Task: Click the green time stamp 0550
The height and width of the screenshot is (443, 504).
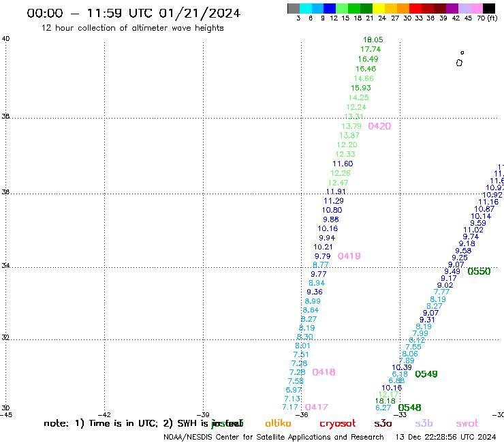Action: [479, 271]
